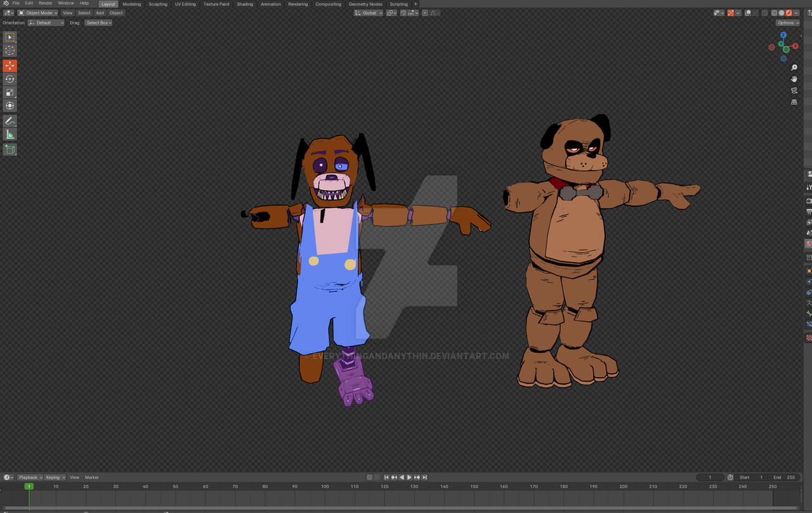Toggle show gizmos button
The width and height of the screenshot is (812, 513).
coord(731,13)
